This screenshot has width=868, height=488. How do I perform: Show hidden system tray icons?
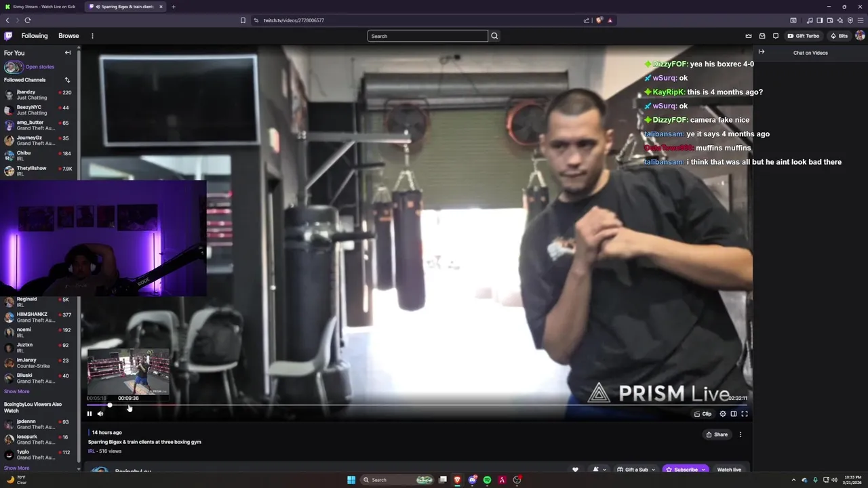pos(794,480)
